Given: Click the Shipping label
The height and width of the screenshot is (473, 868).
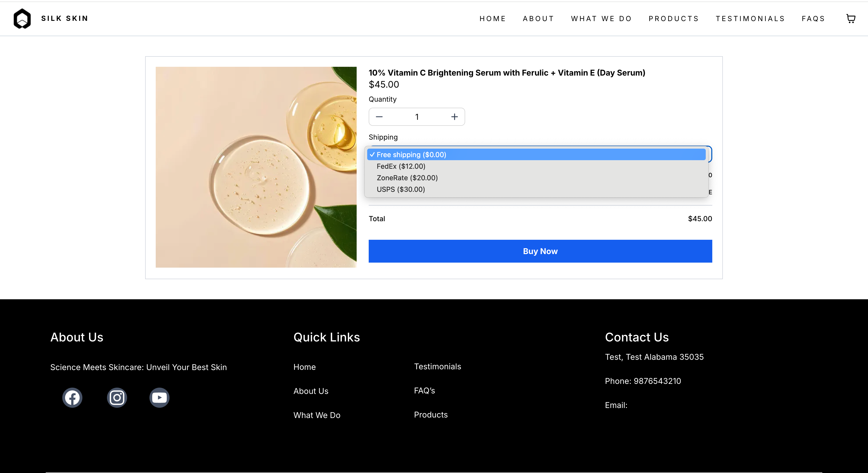Looking at the screenshot, I should tap(383, 137).
